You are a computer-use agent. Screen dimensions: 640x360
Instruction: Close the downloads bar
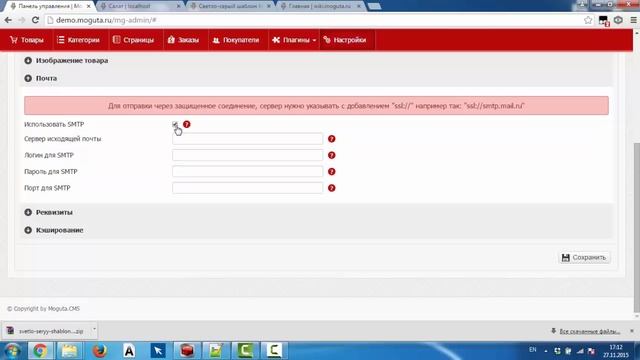632,331
